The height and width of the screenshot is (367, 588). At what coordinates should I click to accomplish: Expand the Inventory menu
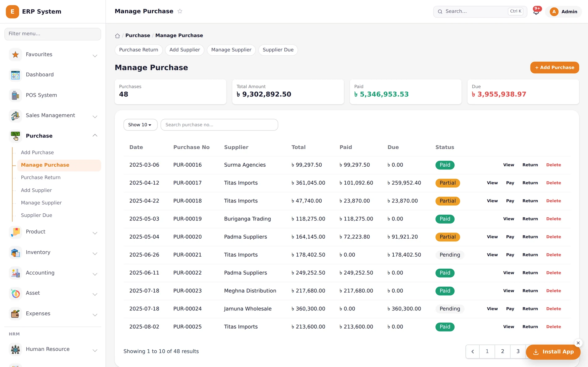pyautogui.click(x=95, y=254)
